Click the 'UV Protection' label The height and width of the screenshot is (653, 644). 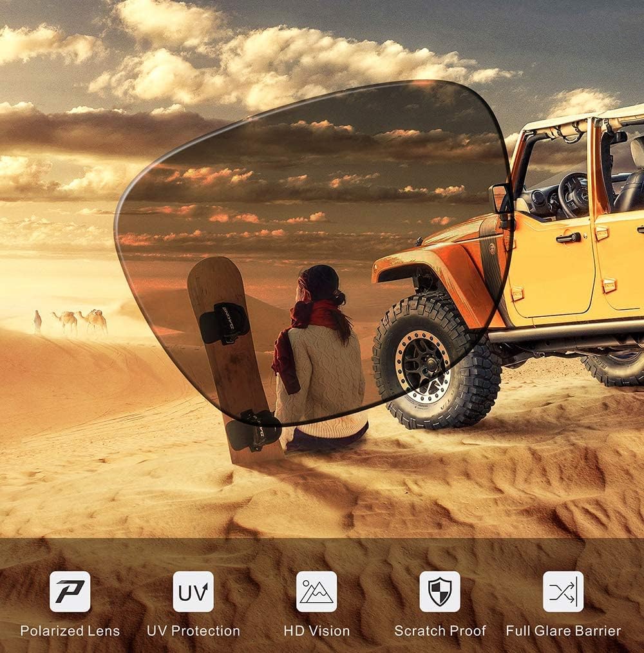tap(193, 630)
